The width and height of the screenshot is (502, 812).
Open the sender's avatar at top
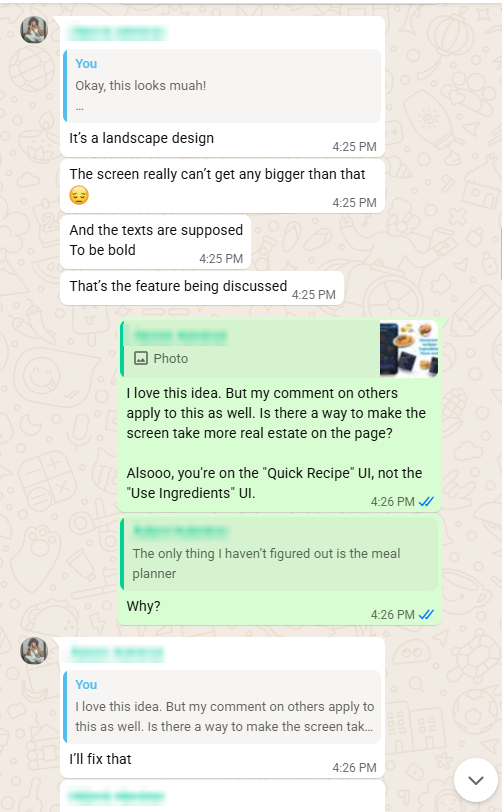click(x=34, y=30)
